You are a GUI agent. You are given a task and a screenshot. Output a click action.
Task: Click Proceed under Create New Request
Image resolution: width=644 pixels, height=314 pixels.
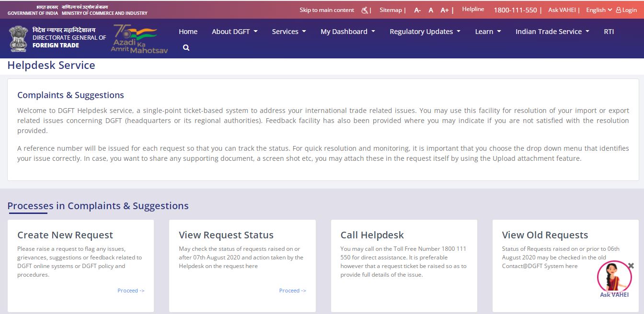[x=130, y=291]
